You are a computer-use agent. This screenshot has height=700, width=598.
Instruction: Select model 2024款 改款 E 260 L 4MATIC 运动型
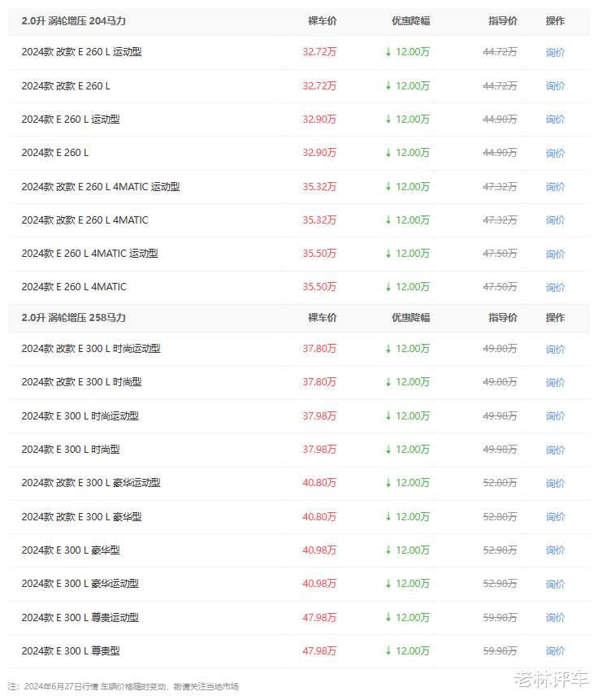pos(101,187)
